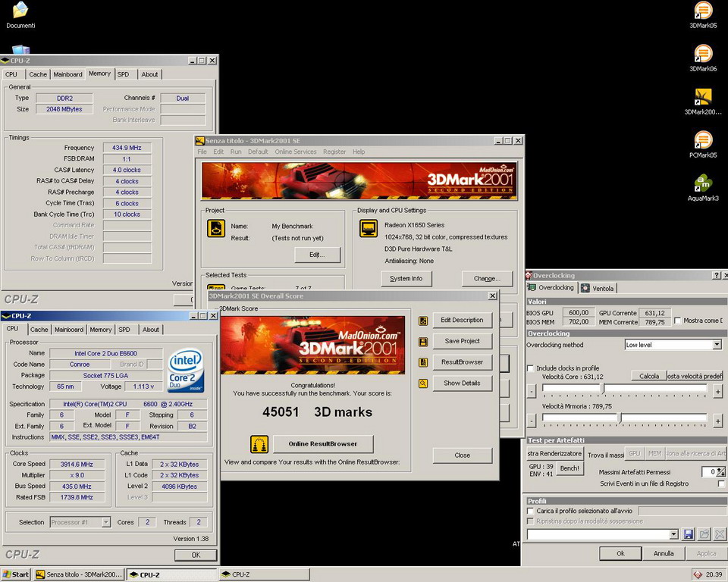Screen dimensions: 728x582
Task: Click the Save Project button
Action: 462,341
